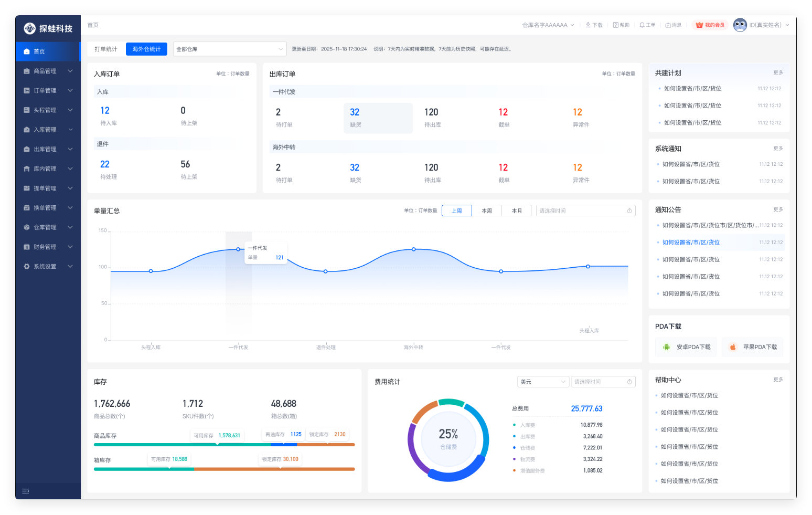
Task: Expand 订单管理 in the sidebar
Action: 48,91
